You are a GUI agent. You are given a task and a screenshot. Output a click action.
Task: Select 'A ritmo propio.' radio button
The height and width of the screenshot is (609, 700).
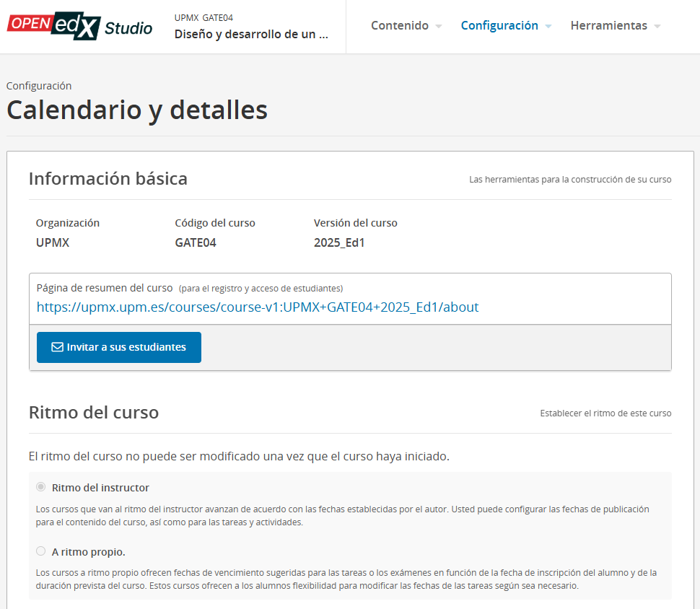[40, 551]
